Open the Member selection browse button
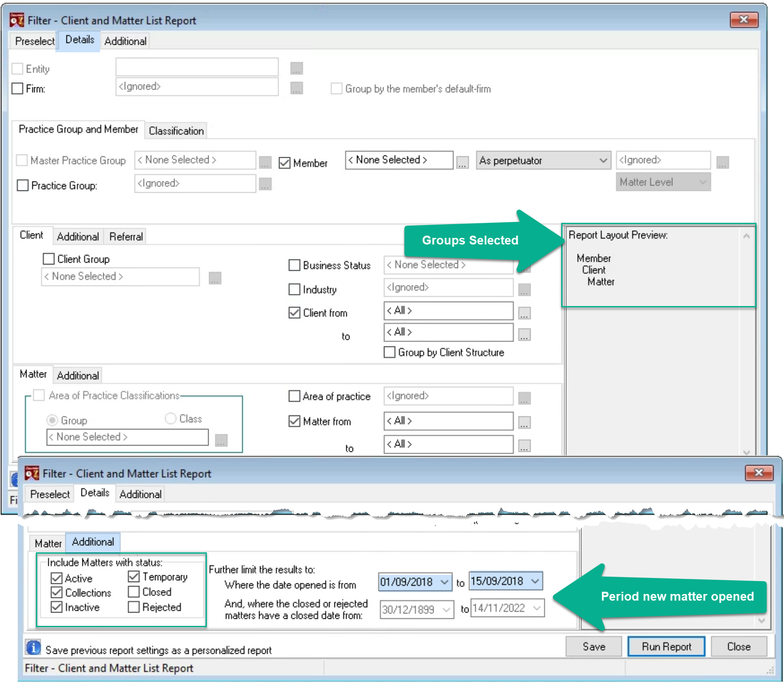 pos(462,163)
